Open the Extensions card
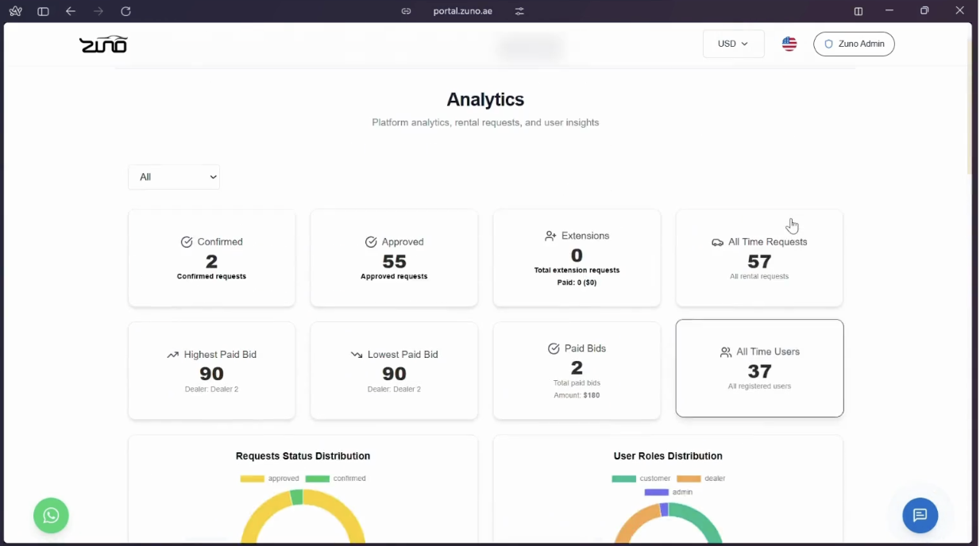980x546 pixels. [577, 258]
